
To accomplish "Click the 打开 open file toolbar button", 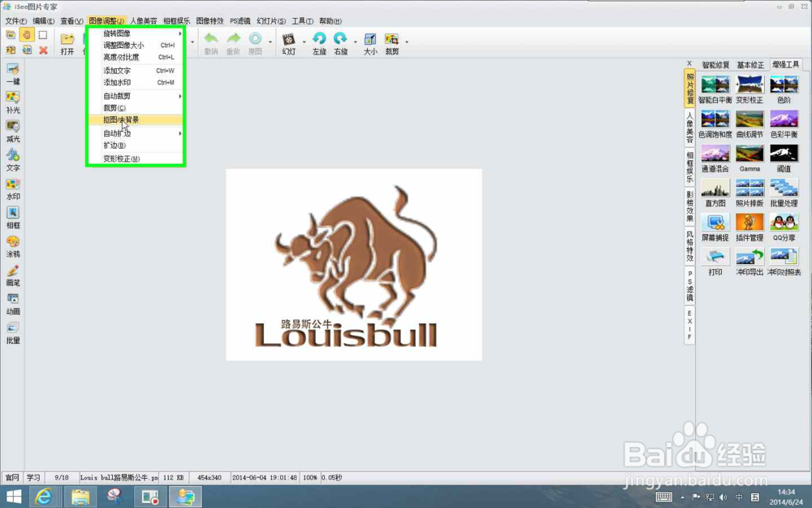I will click(x=67, y=44).
